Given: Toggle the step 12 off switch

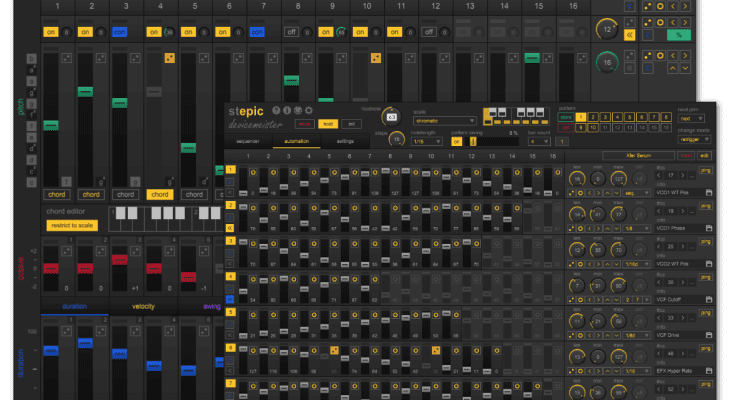Looking at the screenshot, I should 428,32.
